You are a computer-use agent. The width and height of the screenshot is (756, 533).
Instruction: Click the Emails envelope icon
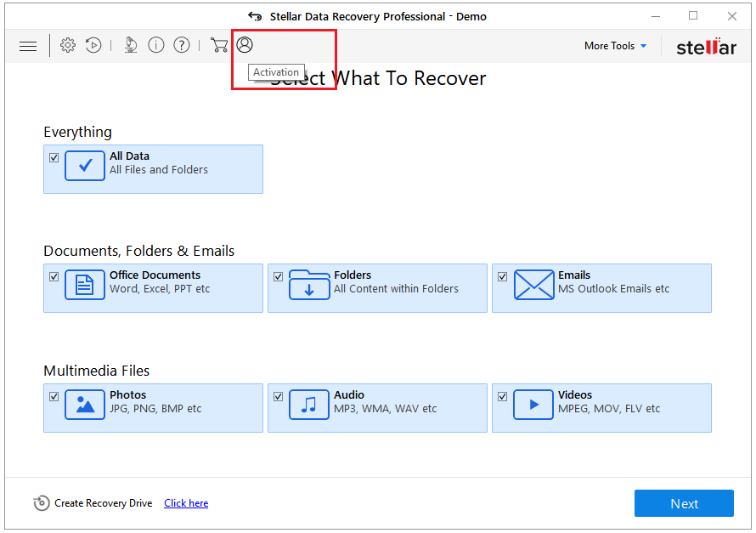[x=533, y=285]
